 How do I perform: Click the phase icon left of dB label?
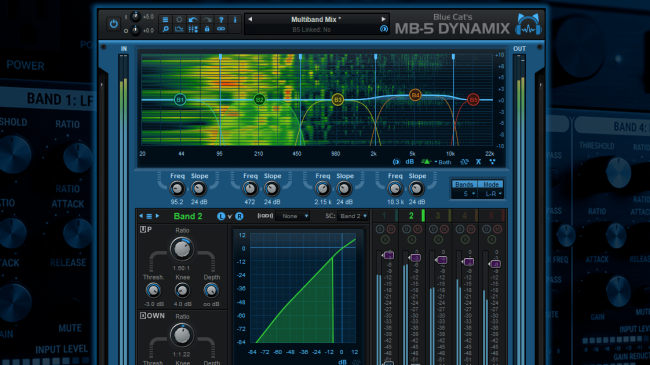396,162
